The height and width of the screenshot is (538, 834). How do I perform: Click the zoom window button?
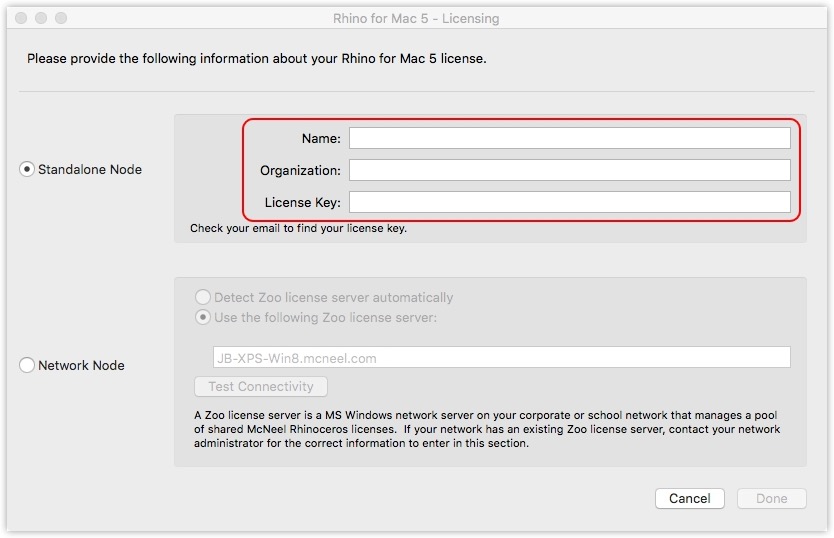click(61, 18)
